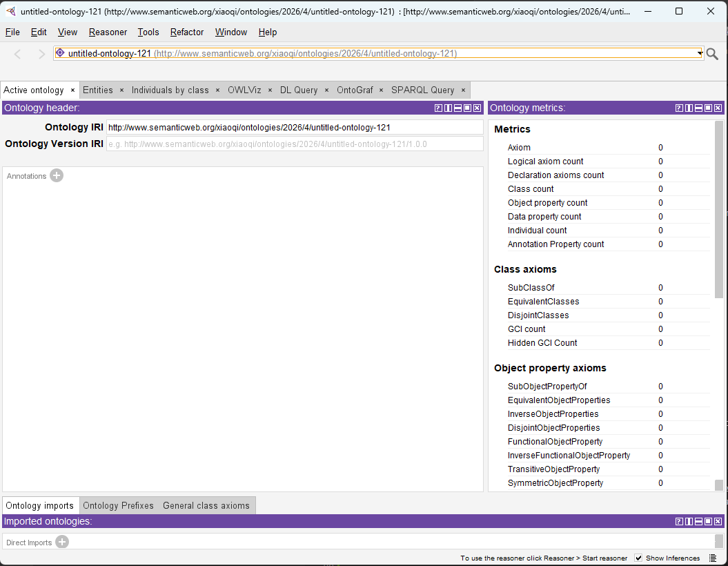Click the Ontology IRI input field
The image size is (728, 566).
coord(295,127)
